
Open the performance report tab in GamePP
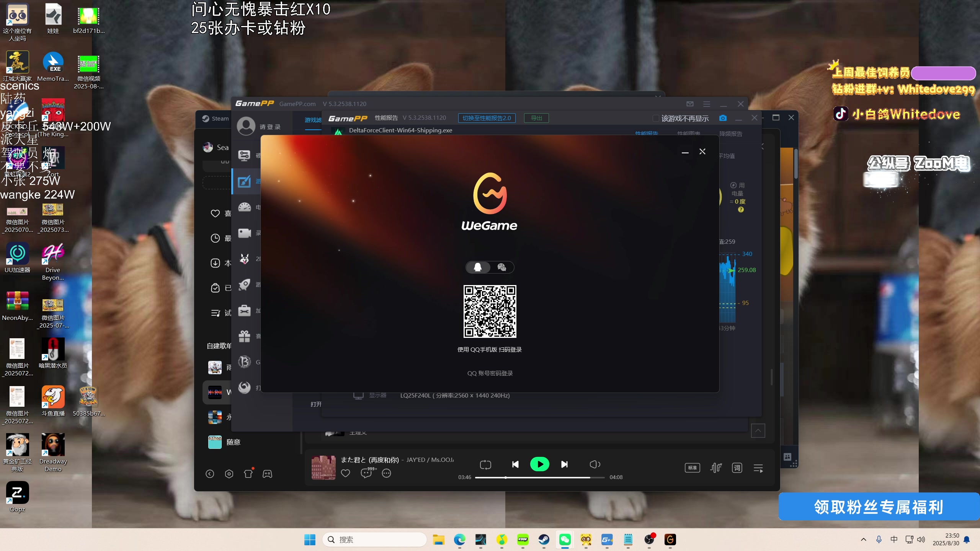click(647, 134)
